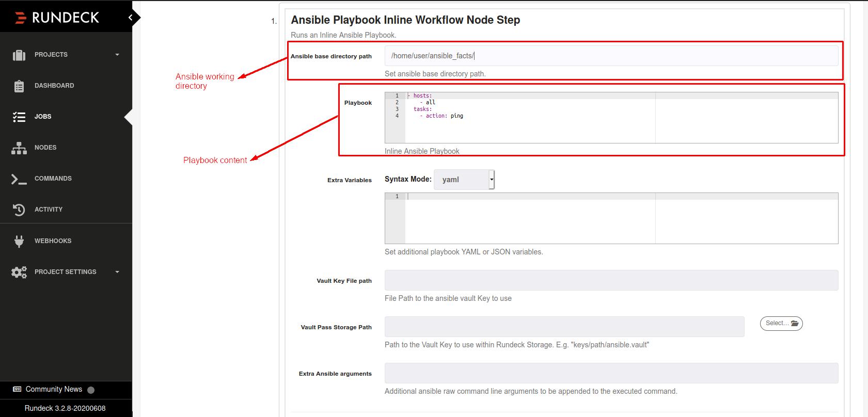Click the 'Runs an Inline Ansible Playbook.' description
This screenshot has width=868, height=417.
pos(343,35)
